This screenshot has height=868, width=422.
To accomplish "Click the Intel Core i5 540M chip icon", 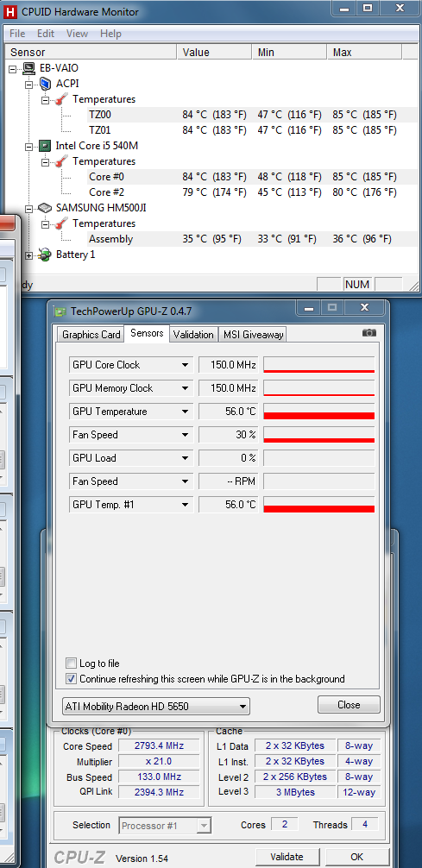I will [x=46, y=146].
